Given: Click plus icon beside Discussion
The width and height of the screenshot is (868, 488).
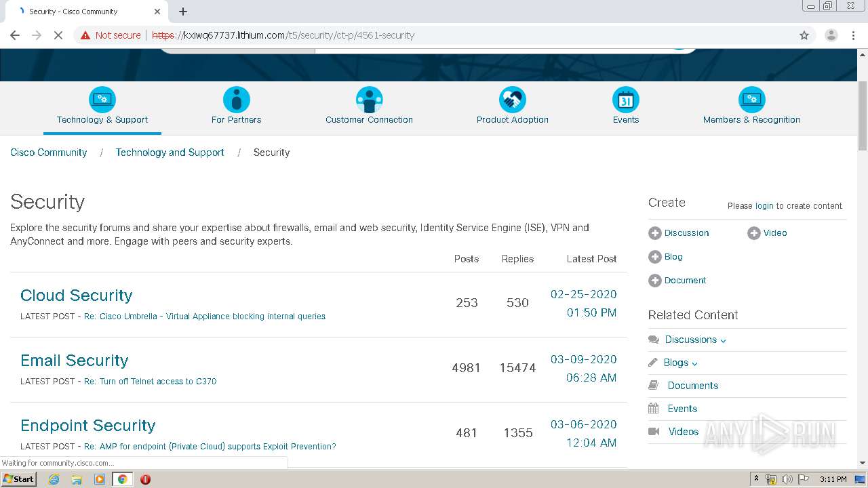Looking at the screenshot, I should click(654, 233).
